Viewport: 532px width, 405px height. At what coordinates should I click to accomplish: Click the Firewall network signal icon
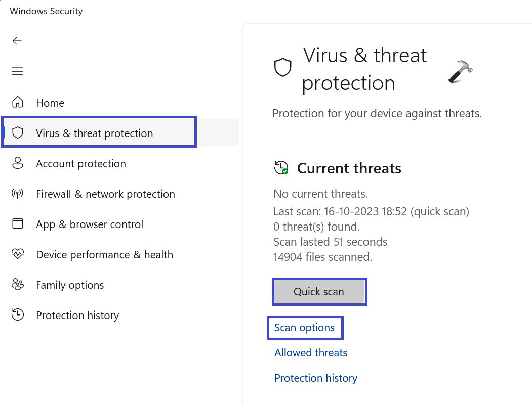18,194
